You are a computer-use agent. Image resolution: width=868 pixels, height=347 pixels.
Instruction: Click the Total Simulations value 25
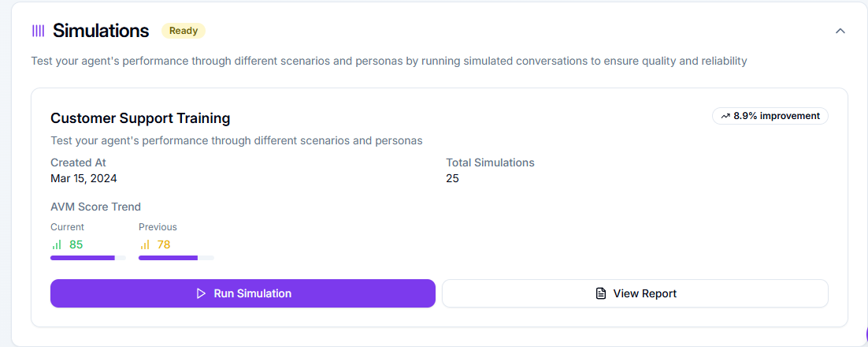pyautogui.click(x=452, y=178)
